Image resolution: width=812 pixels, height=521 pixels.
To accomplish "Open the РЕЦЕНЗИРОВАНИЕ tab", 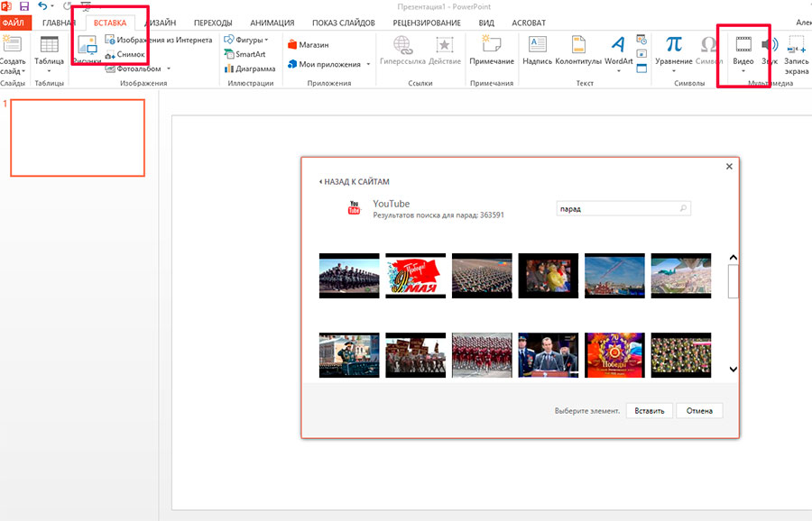I will click(426, 23).
